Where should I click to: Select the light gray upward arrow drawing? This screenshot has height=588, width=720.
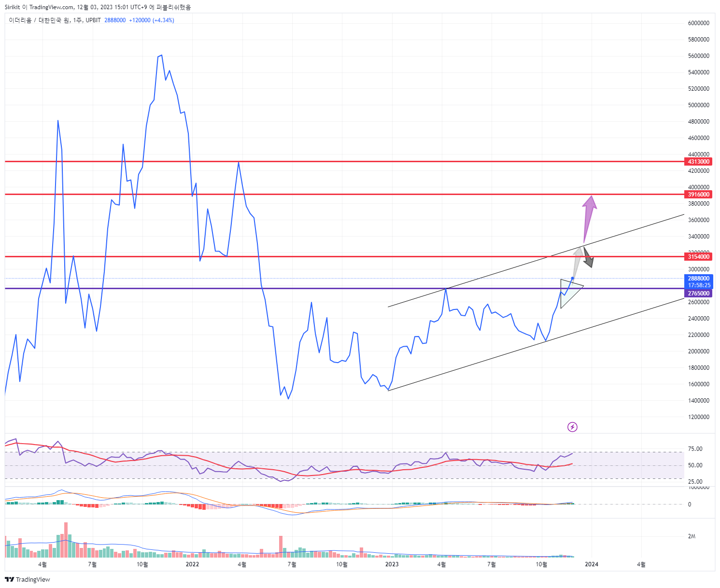coord(577,262)
